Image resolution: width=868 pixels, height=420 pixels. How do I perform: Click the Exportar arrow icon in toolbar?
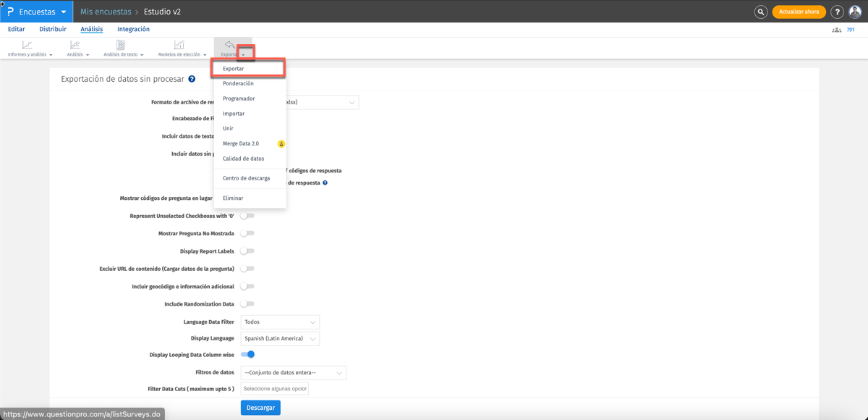point(229,45)
